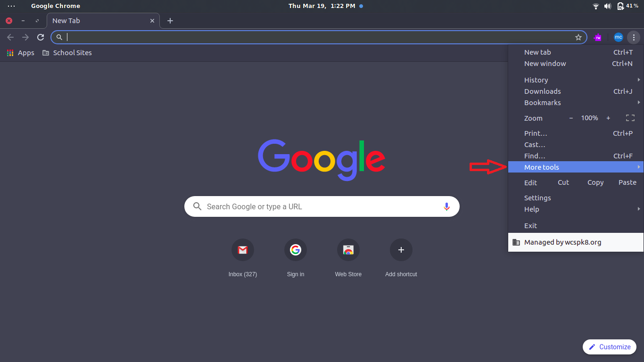644x362 pixels.
Task: Toggle fullscreen mode icon in Zoom row
Action: [630, 118]
